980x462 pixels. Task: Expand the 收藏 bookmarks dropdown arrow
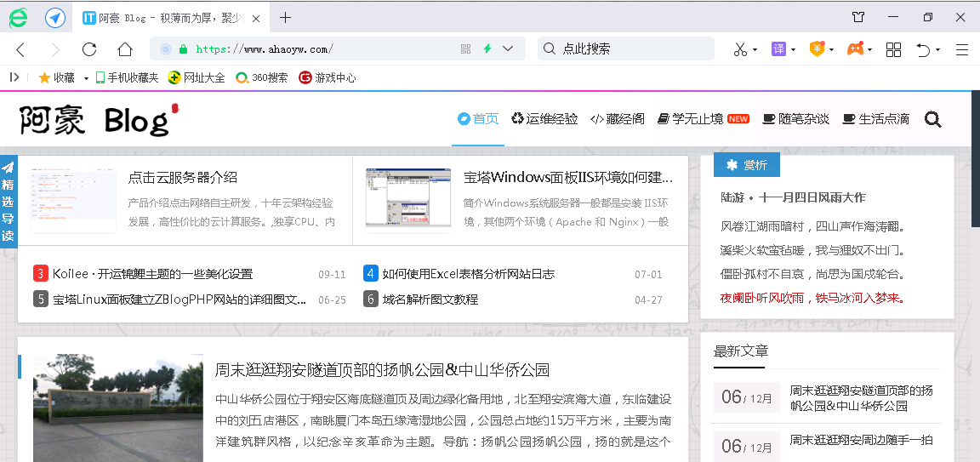point(86,78)
